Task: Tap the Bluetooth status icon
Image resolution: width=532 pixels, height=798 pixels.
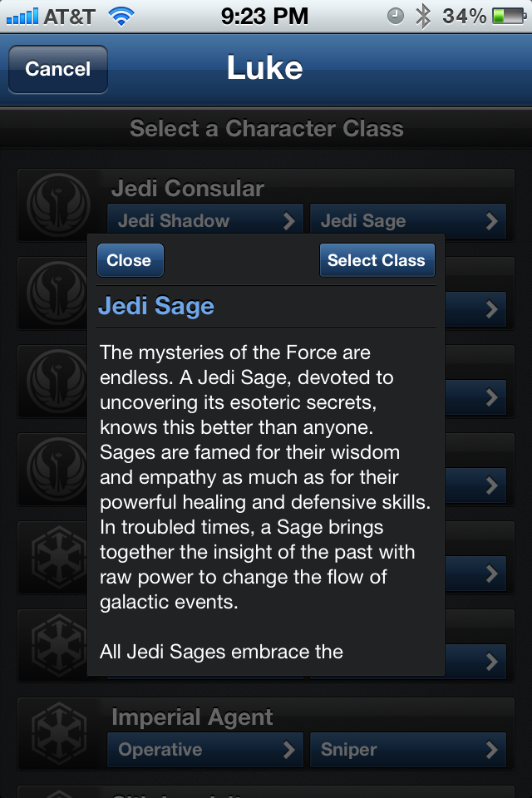Action: [x=423, y=16]
